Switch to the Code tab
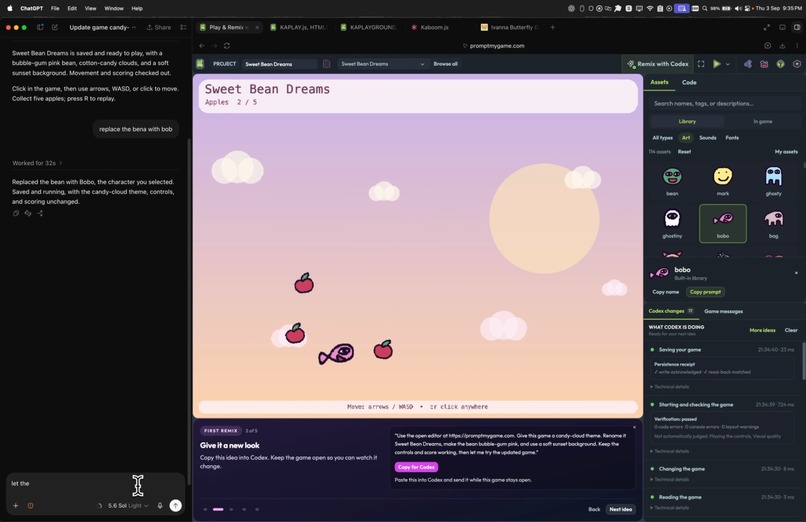 coord(689,82)
